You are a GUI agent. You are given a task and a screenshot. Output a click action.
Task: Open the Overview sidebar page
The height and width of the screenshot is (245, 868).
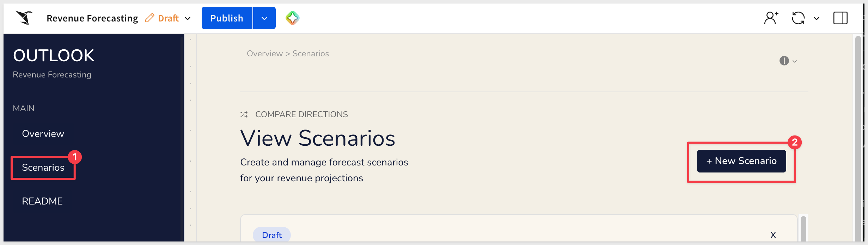[x=43, y=134]
